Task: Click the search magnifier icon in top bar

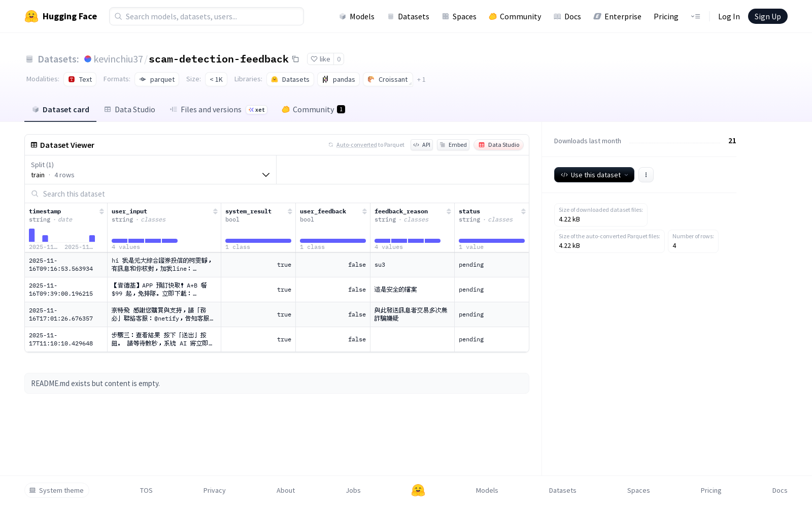Action: [x=118, y=16]
